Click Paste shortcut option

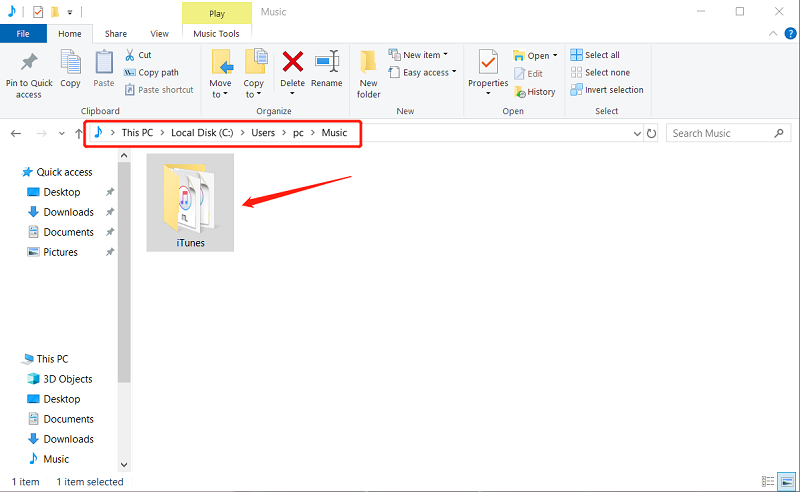[159, 90]
